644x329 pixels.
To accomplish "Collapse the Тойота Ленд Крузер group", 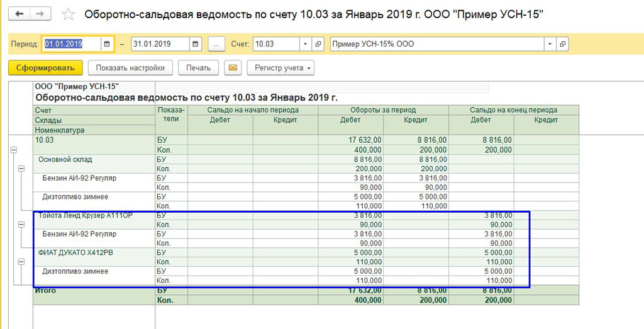I will pos(22,225).
